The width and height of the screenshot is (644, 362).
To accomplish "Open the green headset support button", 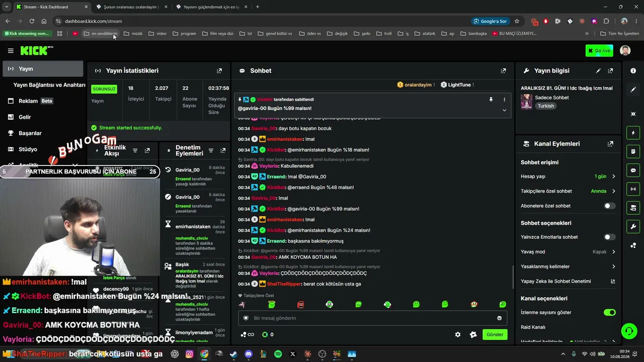I will (629, 331).
